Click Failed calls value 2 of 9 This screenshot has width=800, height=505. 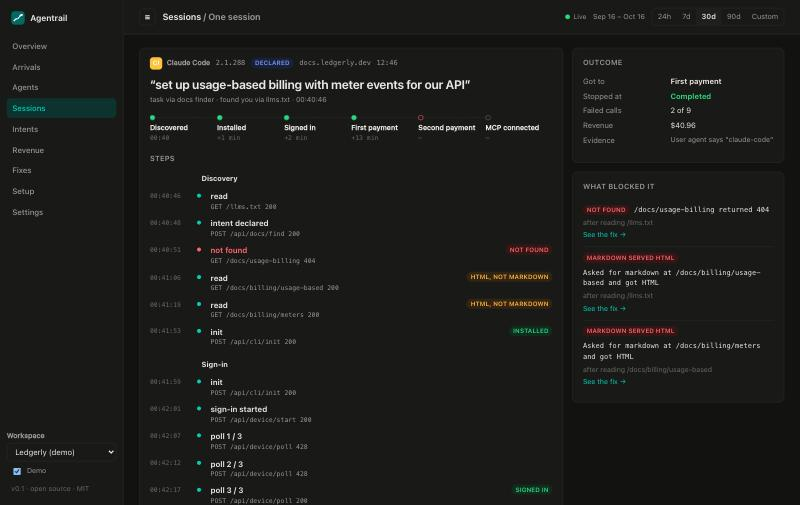pos(681,111)
